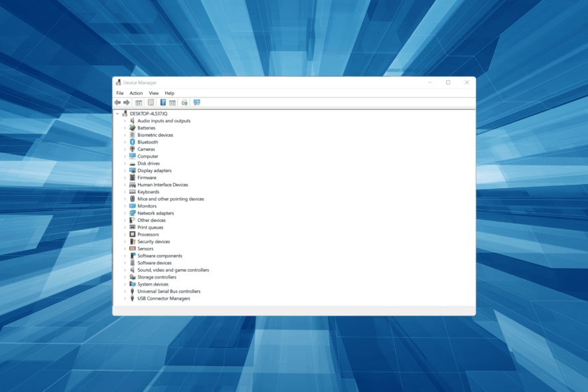Click the blue Bluetooth logo icon
Viewport: 588px width, 392px height.
(x=132, y=142)
